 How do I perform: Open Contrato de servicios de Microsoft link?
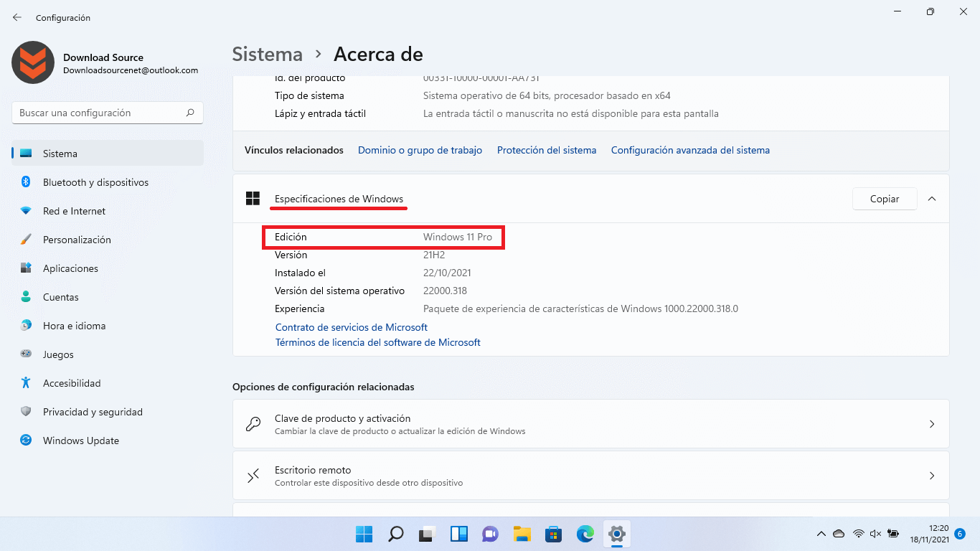[352, 327]
